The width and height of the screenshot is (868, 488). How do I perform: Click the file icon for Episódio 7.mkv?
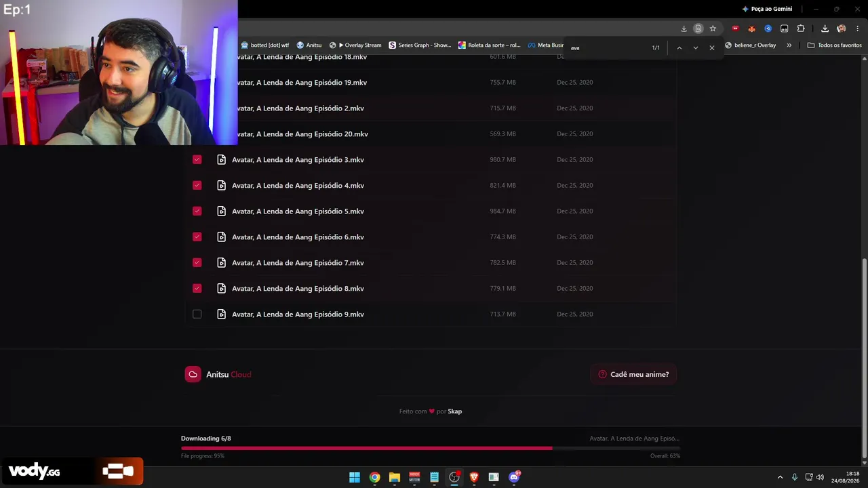pos(221,263)
